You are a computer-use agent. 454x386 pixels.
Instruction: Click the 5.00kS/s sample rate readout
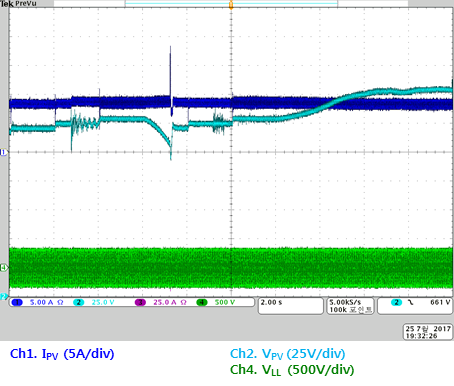(345, 302)
